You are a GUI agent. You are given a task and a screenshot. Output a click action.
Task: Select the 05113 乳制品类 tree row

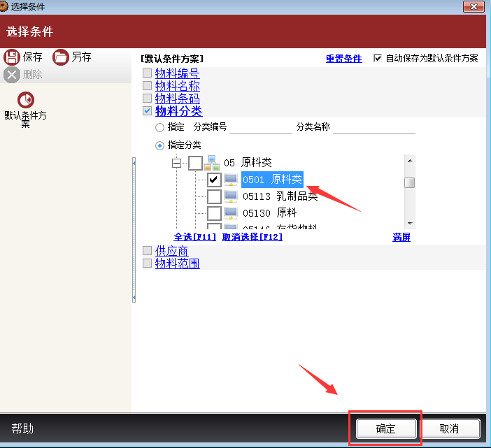coord(280,196)
